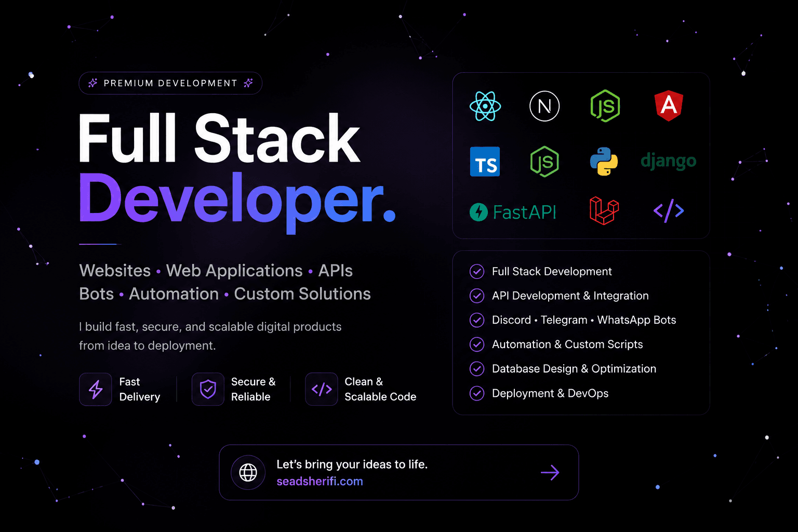Screen dimensions: 798x532
Task: Click the shield Secure & Reliable icon
Action: tap(208, 389)
